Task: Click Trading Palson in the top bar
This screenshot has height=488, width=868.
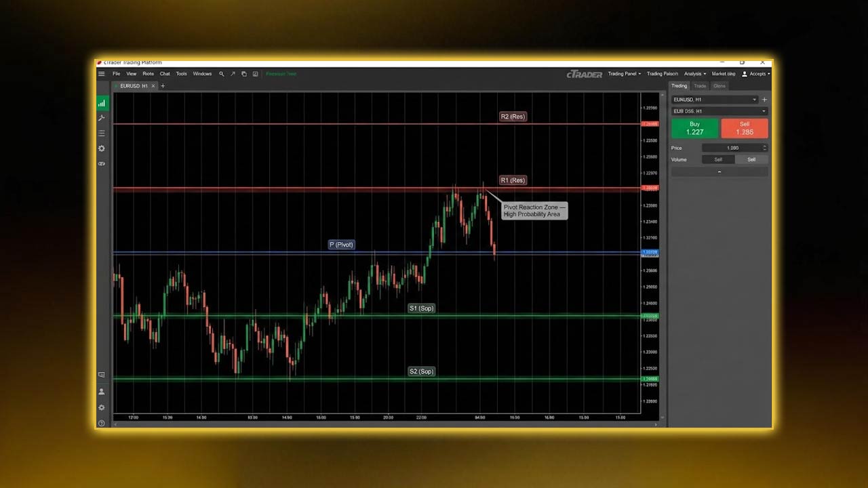Action: (x=663, y=74)
